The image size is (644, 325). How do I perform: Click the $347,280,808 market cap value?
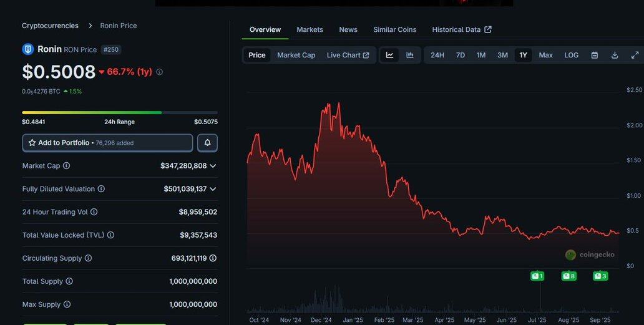[x=183, y=166]
